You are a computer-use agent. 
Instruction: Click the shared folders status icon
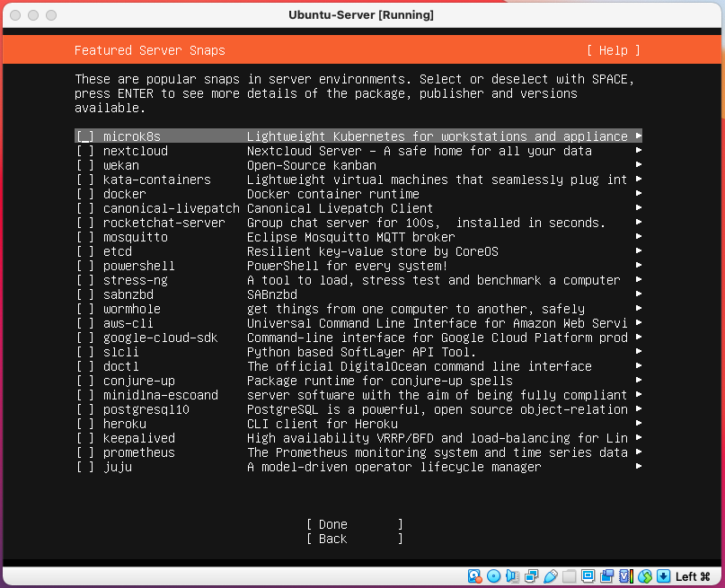570,576
